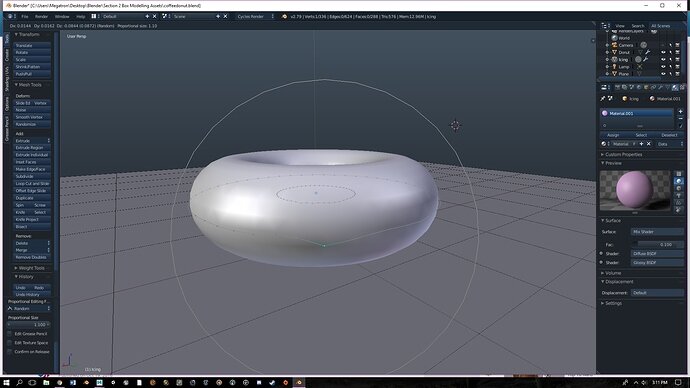Open Cycles Render engine dropdown
690x388 pixels.
(255, 16)
